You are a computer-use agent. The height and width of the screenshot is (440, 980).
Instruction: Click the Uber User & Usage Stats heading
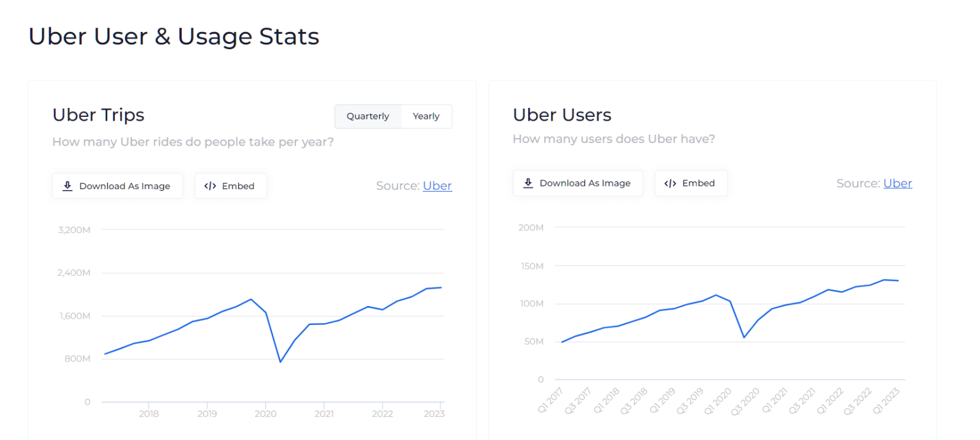(x=174, y=36)
